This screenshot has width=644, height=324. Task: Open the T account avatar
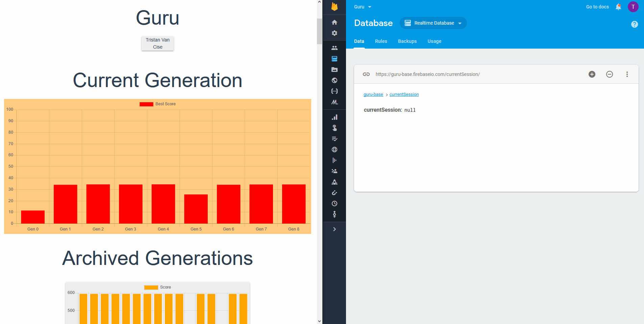click(633, 7)
